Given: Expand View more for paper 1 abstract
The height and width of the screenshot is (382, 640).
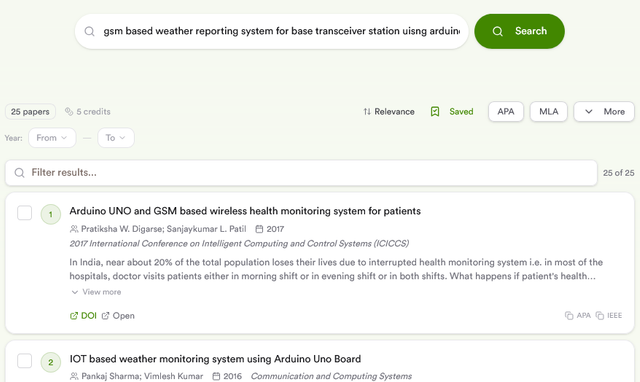Looking at the screenshot, I should point(96,292).
